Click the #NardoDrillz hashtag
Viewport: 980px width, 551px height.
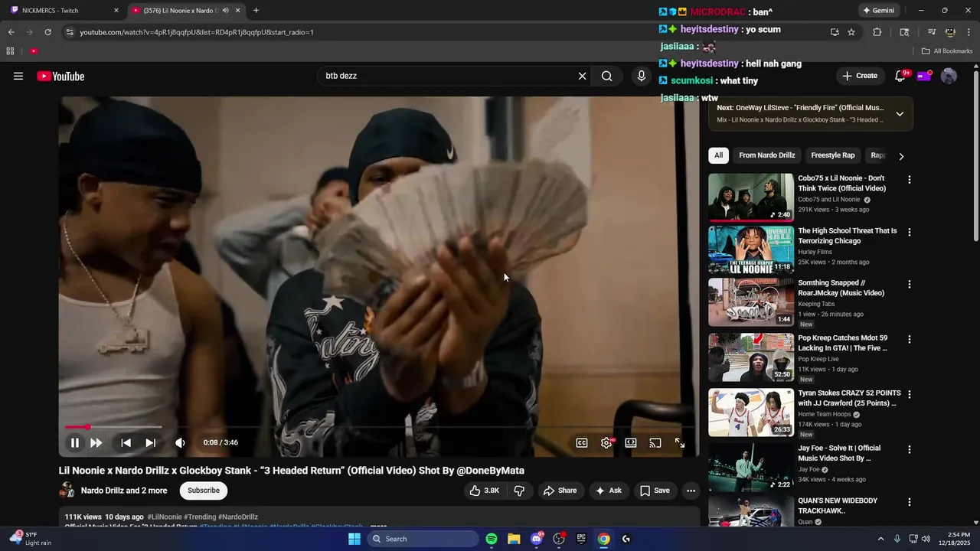pyautogui.click(x=238, y=517)
